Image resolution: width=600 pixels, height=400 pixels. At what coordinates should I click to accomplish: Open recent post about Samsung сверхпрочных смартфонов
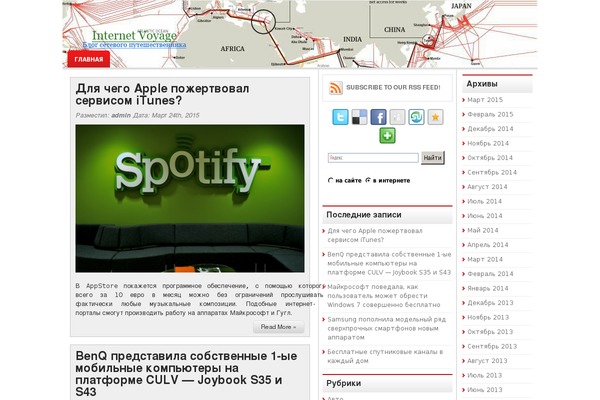pos(386,328)
